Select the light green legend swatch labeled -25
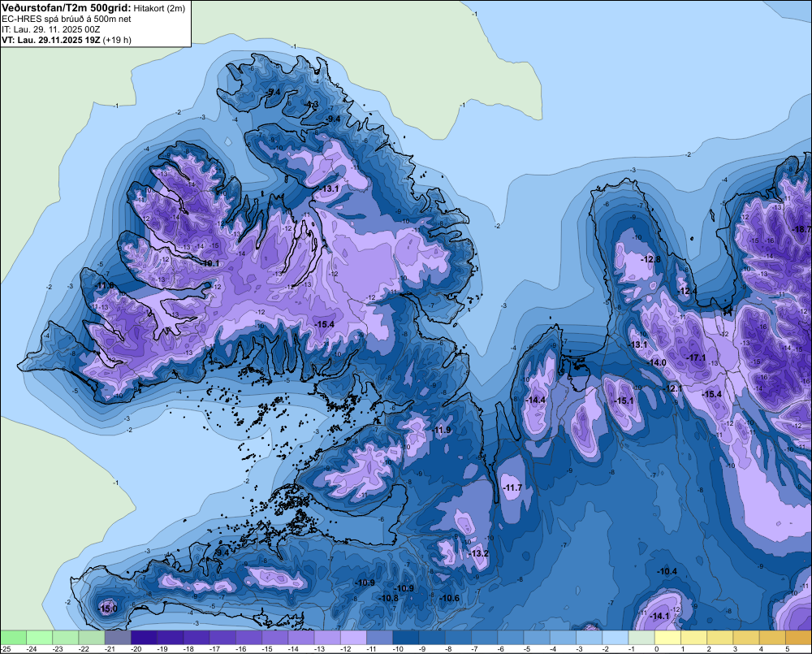Image resolution: width=812 pixels, height=654 pixels. 14,637
